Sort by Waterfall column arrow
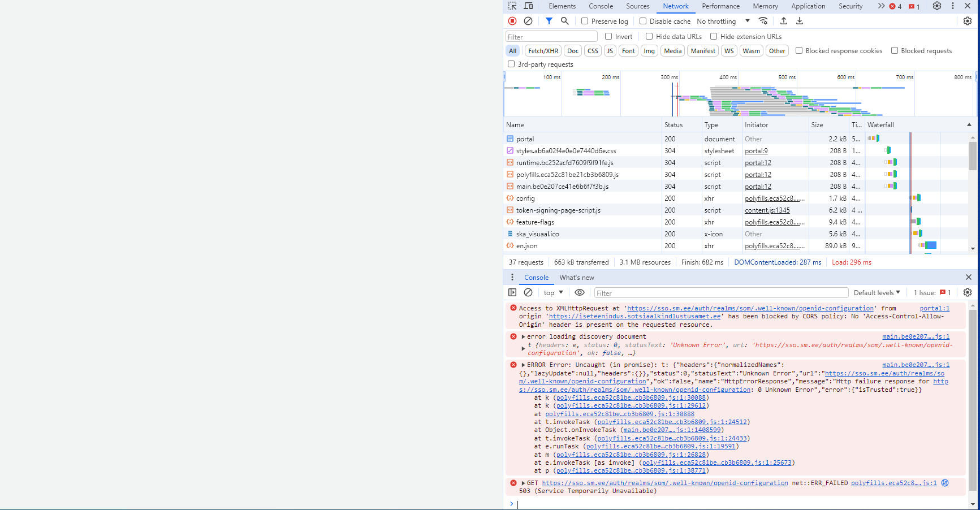Screen dimensions: 980x510 [969, 125]
